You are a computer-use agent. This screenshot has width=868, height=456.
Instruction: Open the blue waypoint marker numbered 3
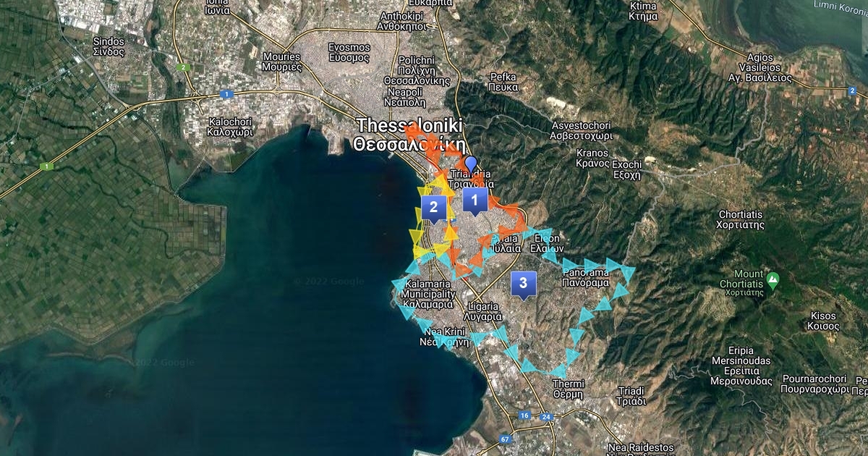523,284
